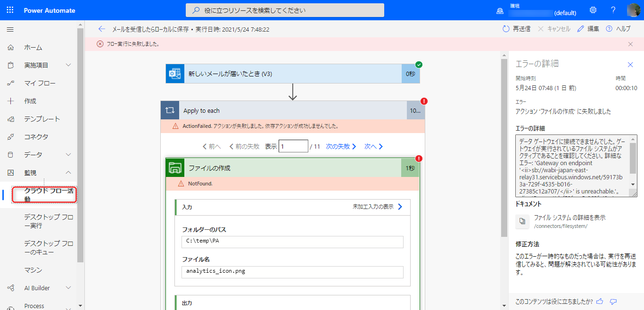Screen dimensions: 644x310
Task: Click the ホーム house icon
Action: pos(10,47)
